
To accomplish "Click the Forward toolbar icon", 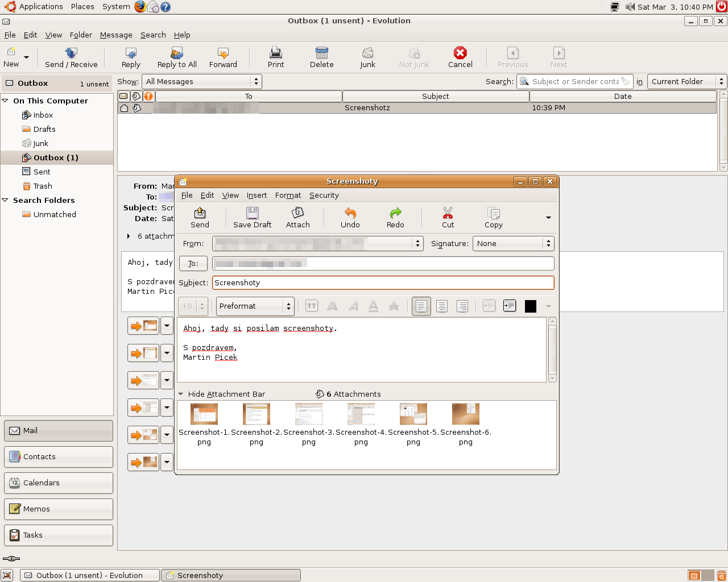I will tap(223, 57).
